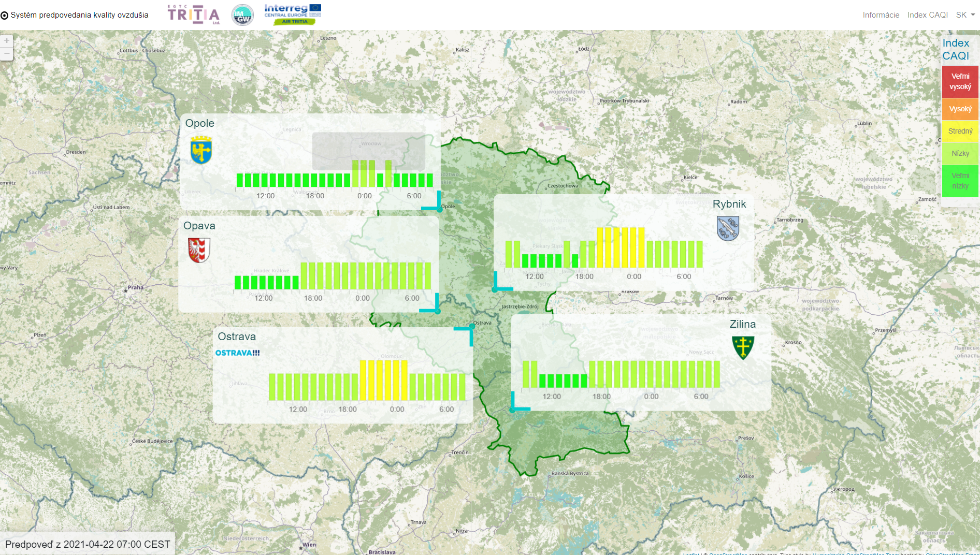Viewport: 980px width, 555px height.
Task: Open the Index CAQI menu item
Action: click(x=927, y=15)
